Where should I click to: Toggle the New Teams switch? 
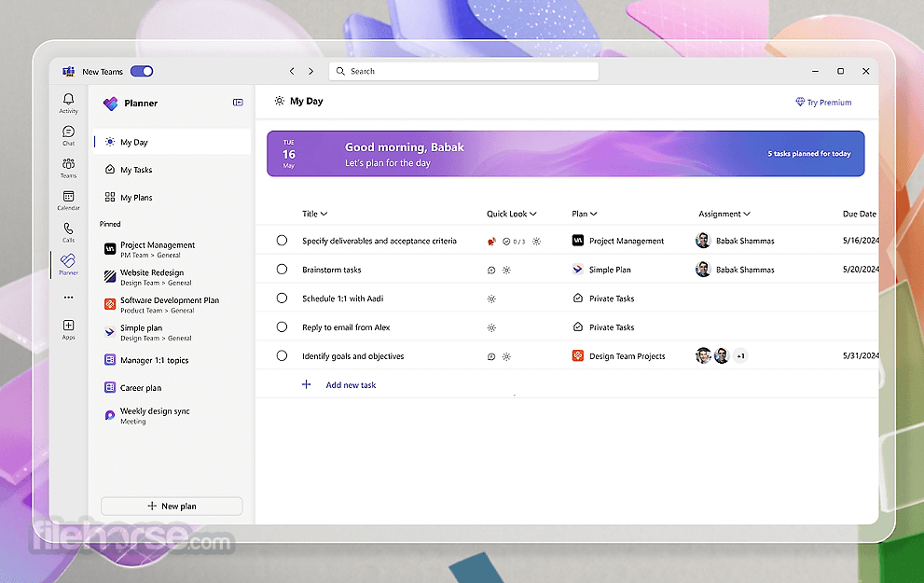pyautogui.click(x=142, y=71)
